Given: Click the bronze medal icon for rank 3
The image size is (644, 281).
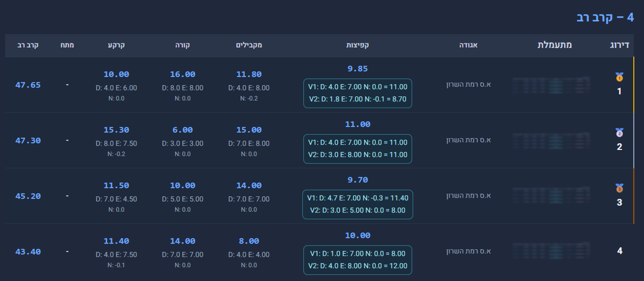Looking at the screenshot, I should click(x=619, y=188).
